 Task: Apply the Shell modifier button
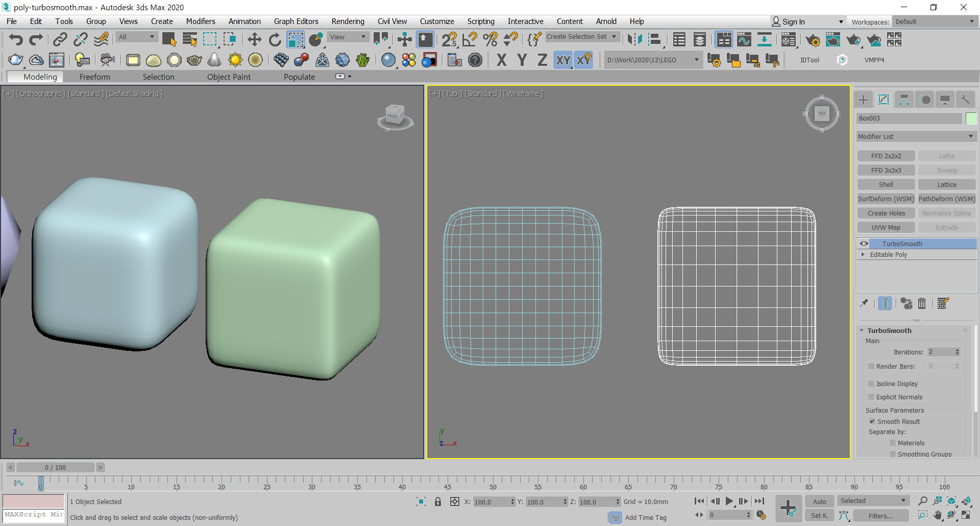[x=886, y=184]
